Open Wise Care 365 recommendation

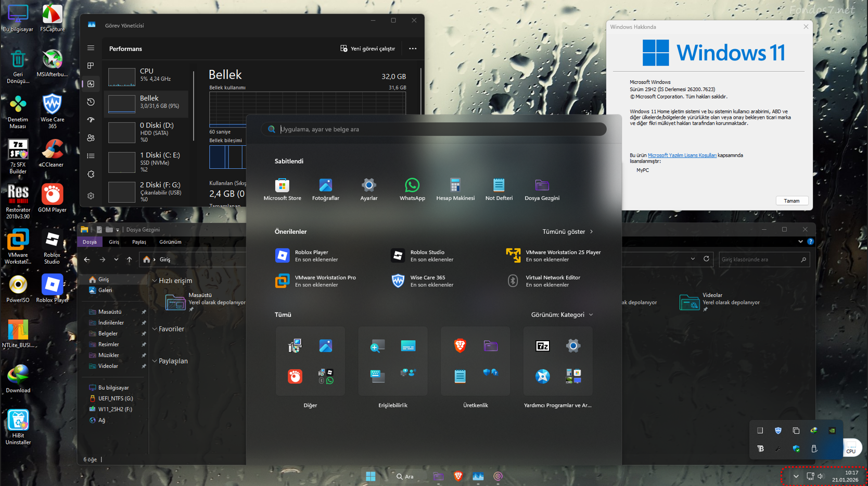pyautogui.click(x=422, y=281)
